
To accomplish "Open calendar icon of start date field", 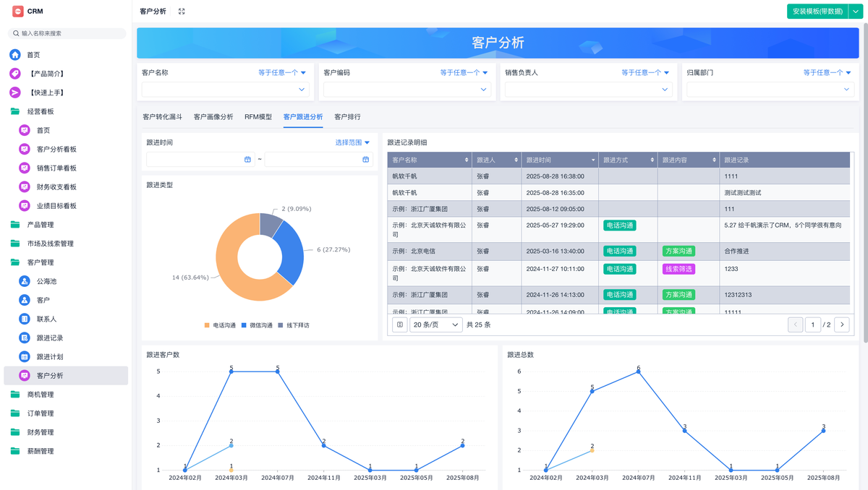I will (247, 159).
